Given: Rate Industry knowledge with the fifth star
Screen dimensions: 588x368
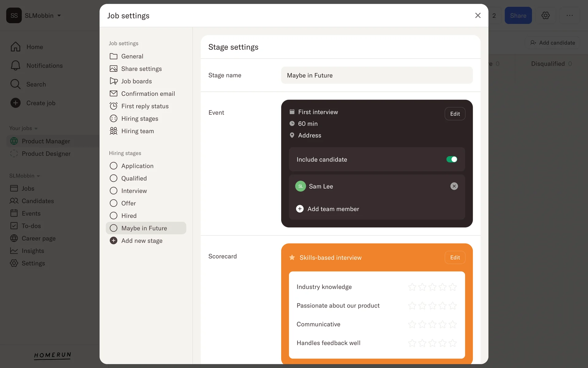Looking at the screenshot, I should (x=452, y=287).
